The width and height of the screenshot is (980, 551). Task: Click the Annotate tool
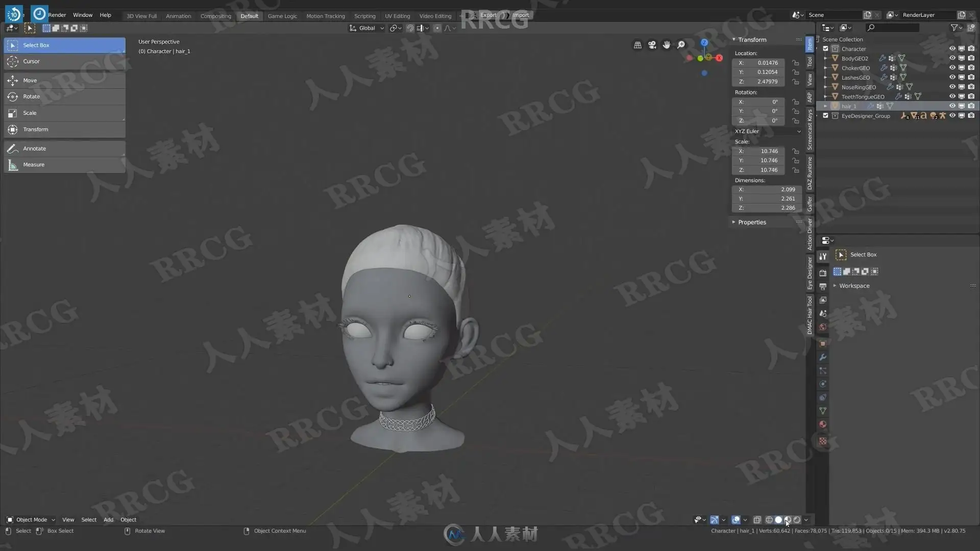click(34, 148)
